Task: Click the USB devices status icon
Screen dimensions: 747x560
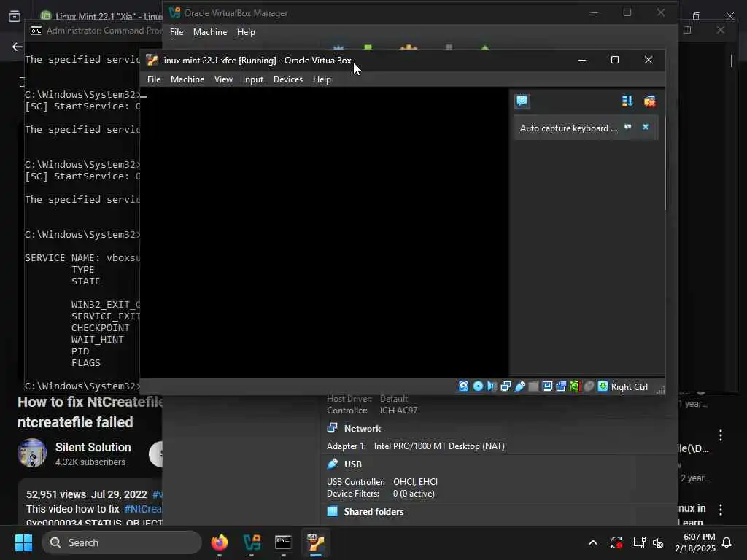Action: (519, 386)
